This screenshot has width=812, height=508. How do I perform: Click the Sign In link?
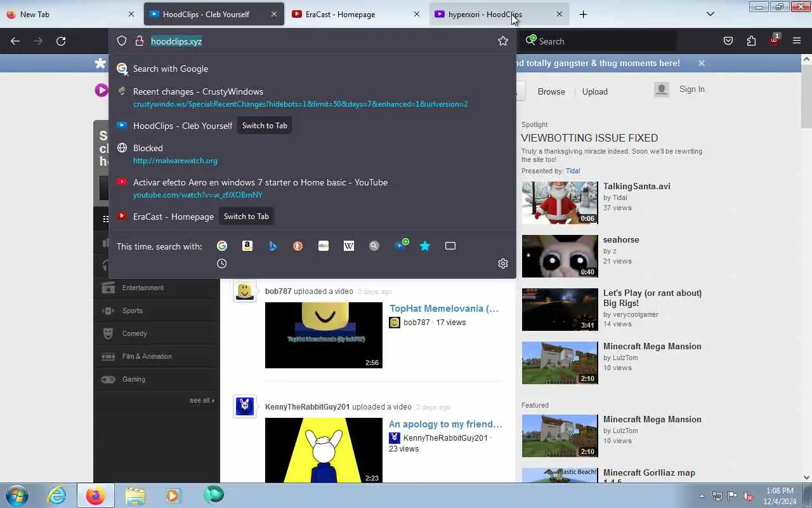(691, 89)
